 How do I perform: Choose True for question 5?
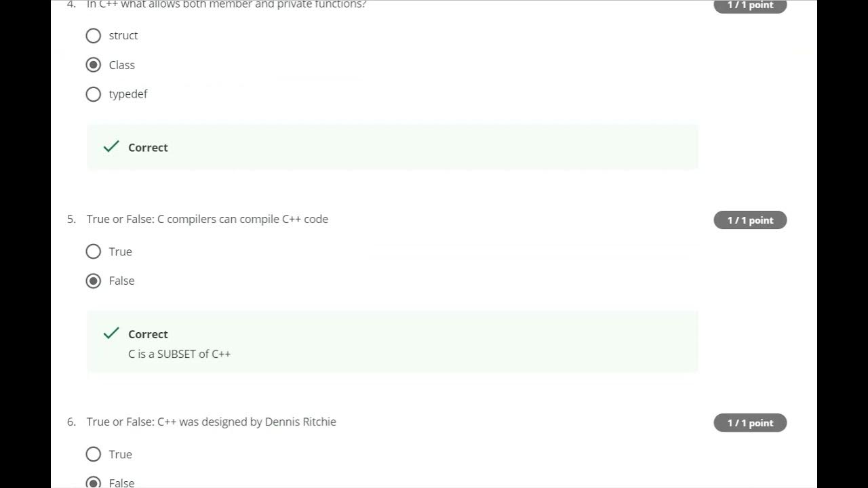click(94, 251)
